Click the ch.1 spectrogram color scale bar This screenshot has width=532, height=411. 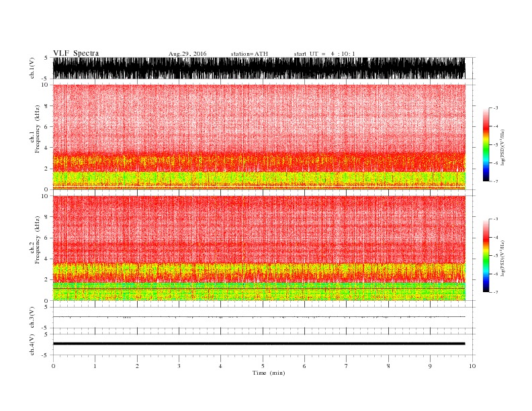pyautogui.click(x=486, y=144)
